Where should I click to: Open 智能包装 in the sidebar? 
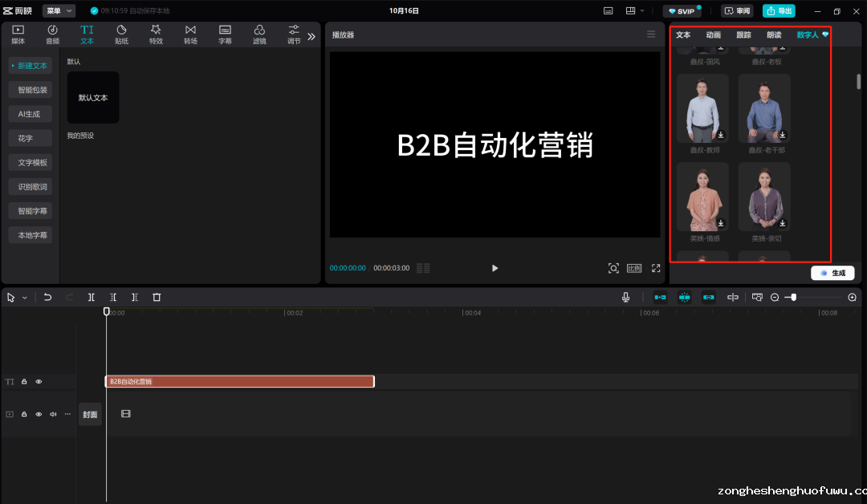click(31, 90)
